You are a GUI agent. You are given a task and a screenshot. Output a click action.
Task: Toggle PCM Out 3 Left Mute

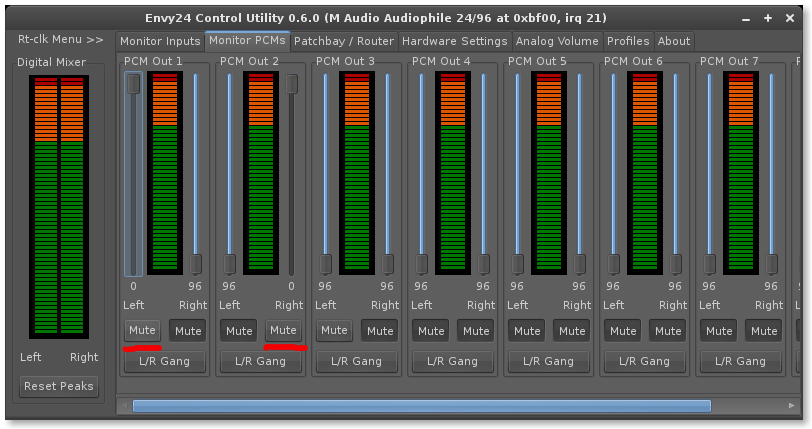point(335,330)
